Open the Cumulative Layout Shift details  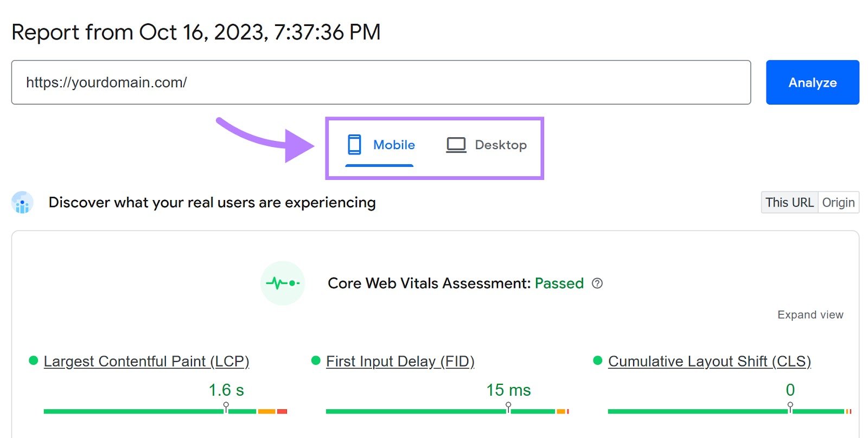(709, 360)
